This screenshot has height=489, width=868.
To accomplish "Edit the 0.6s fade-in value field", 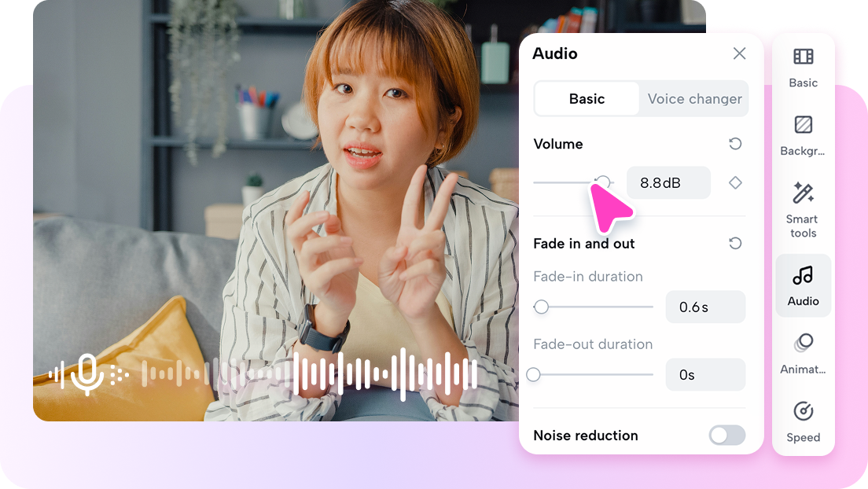I will pos(705,307).
